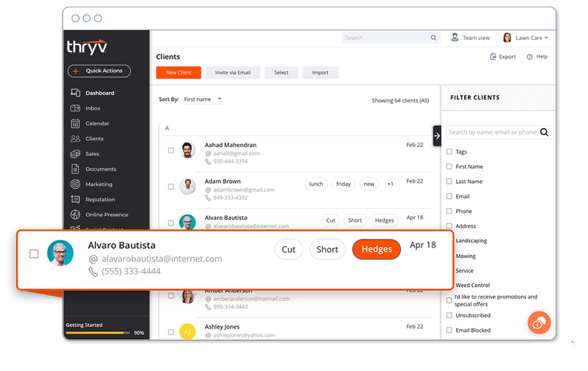Go to Dashboard in the sidebar
Viewport: 588px width, 371px height.
(x=100, y=93)
